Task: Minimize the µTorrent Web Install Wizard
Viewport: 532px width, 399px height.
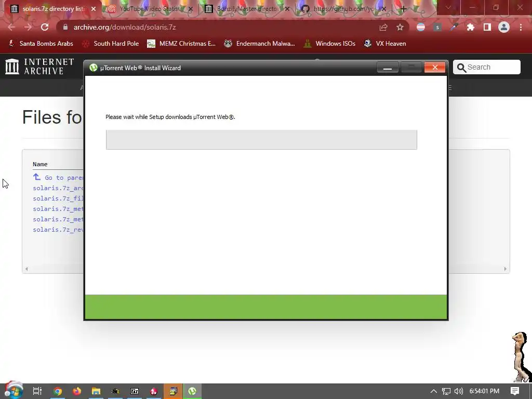Action: click(x=388, y=68)
